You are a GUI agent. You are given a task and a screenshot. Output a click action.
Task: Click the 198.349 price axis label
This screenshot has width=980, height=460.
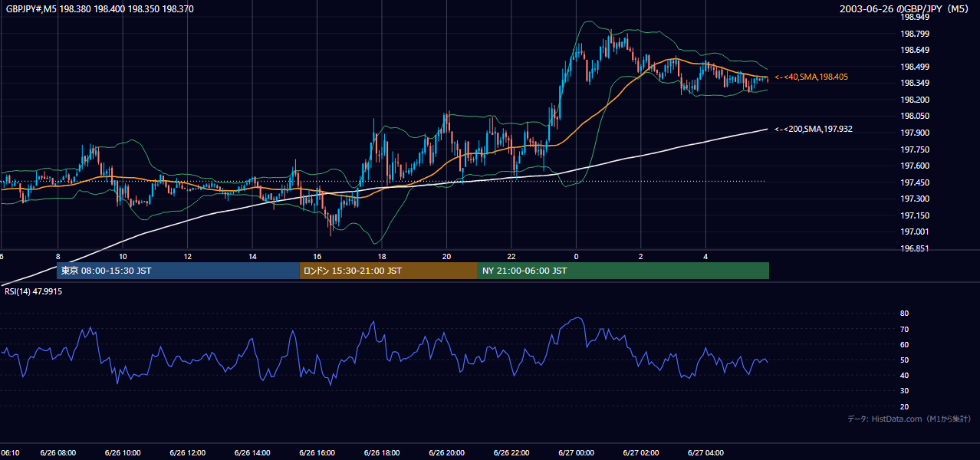click(x=915, y=84)
